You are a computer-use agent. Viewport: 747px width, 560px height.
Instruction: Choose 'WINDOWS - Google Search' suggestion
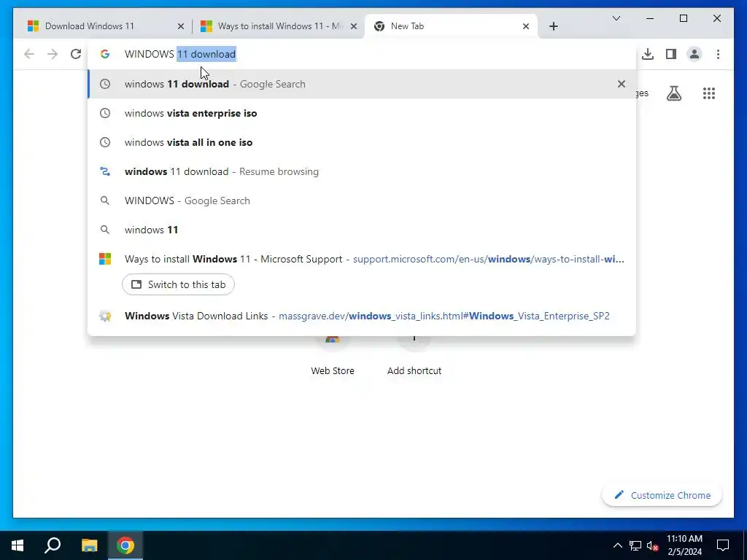(362, 201)
